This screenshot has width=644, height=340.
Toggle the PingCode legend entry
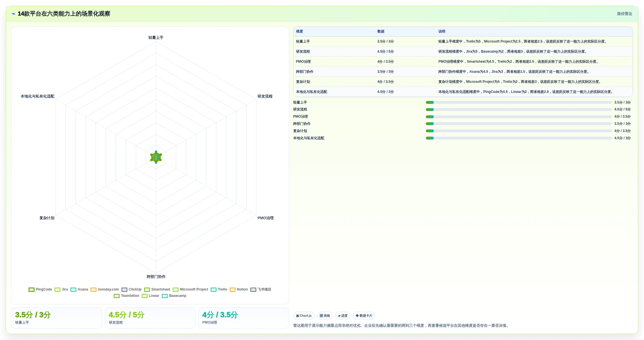[40, 289]
